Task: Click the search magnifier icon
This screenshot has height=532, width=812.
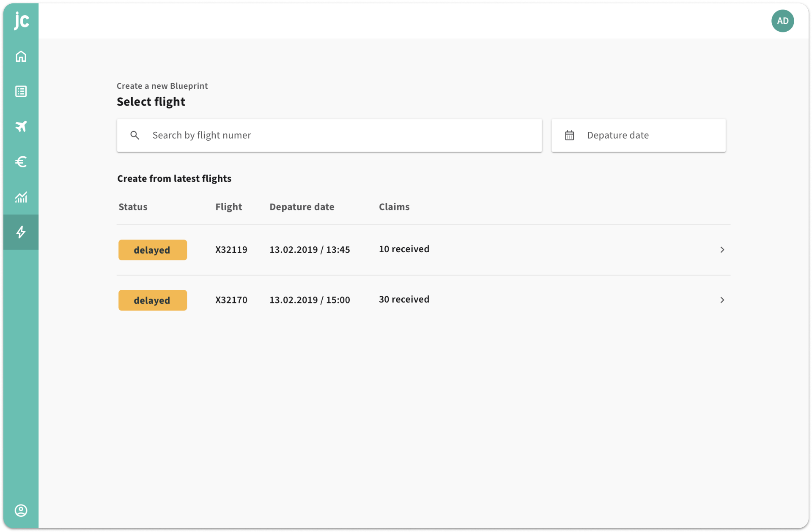Action: pos(134,135)
